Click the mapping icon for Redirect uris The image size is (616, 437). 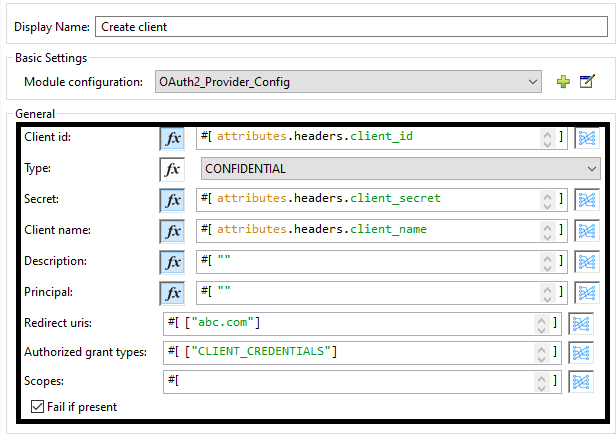pyautogui.click(x=580, y=324)
